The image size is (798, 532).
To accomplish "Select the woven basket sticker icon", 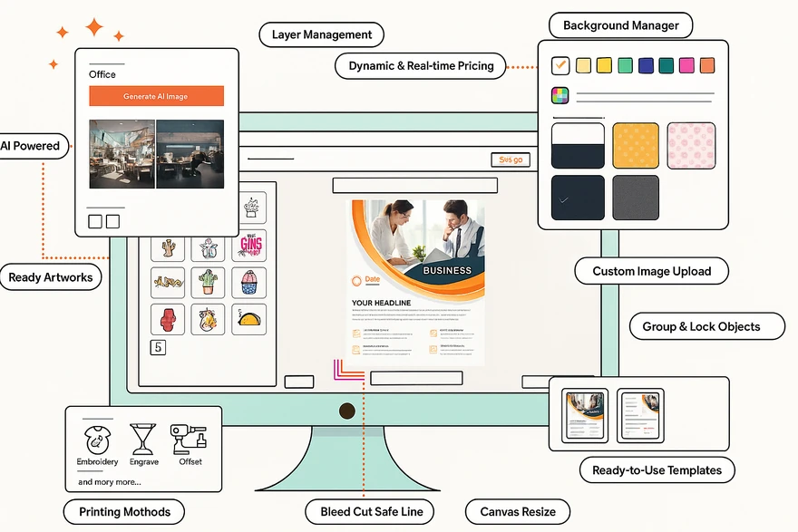I will coord(250,283).
